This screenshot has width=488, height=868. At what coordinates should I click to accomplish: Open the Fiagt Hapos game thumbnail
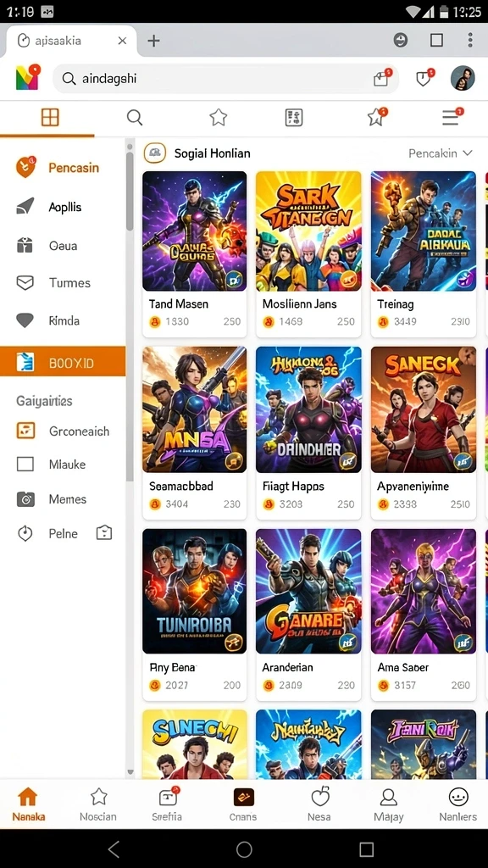click(x=308, y=409)
